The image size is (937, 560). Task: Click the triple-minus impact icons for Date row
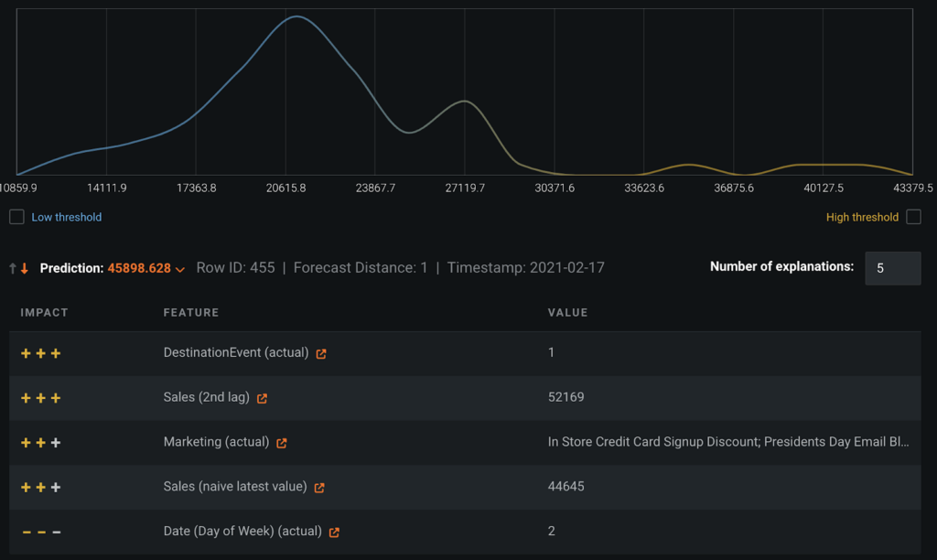click(x=40, y=531)
